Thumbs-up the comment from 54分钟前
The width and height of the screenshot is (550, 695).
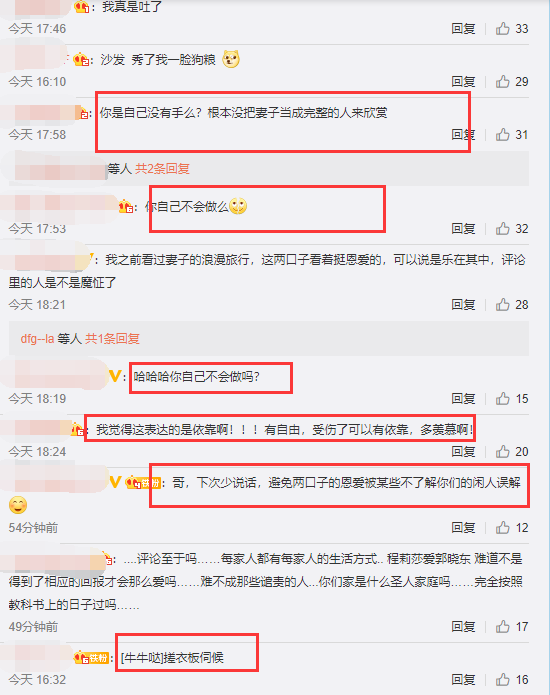[503, 527]
